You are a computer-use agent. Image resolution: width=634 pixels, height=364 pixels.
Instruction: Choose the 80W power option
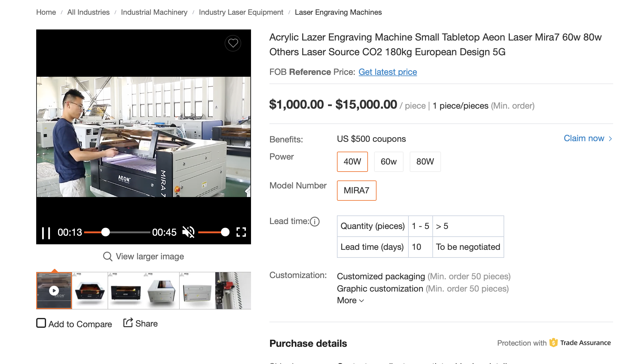[x=425, y=162]
